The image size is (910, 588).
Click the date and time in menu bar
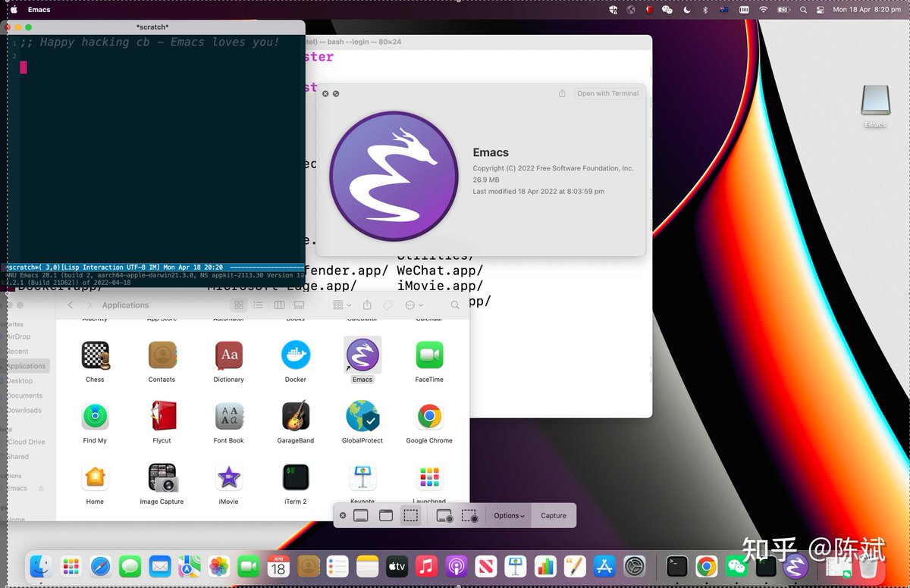[867, 10]
